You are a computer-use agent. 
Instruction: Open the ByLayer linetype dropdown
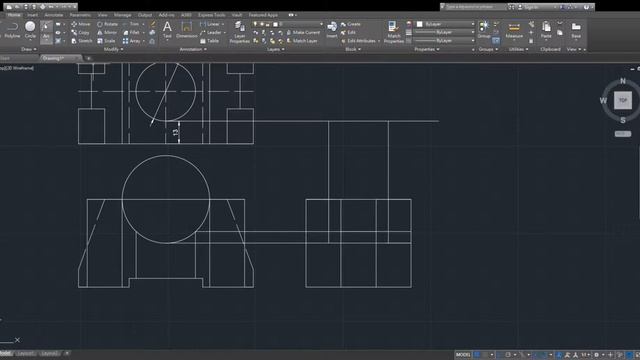pyautogui.click(x=445, y=40)
